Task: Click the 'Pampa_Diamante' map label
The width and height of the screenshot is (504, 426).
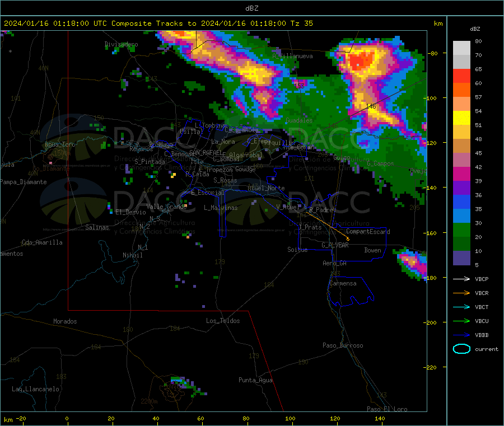Action: [x=23, y=182]
